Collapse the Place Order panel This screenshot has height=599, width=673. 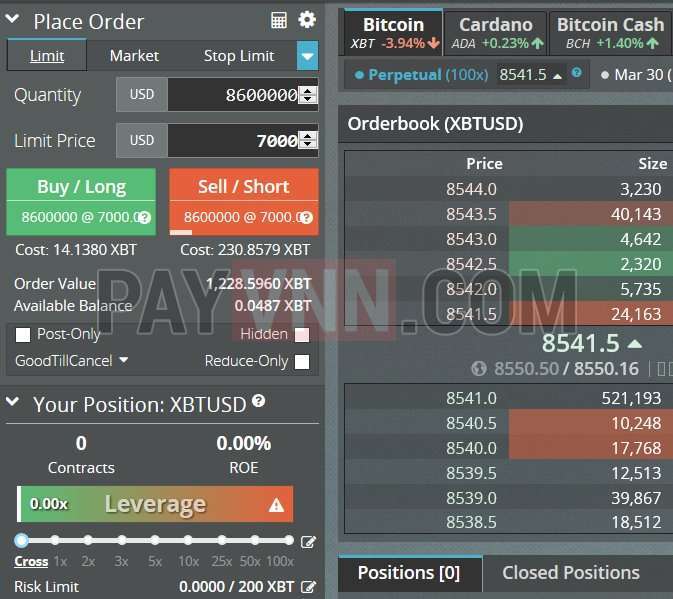[x=14, y=21]
